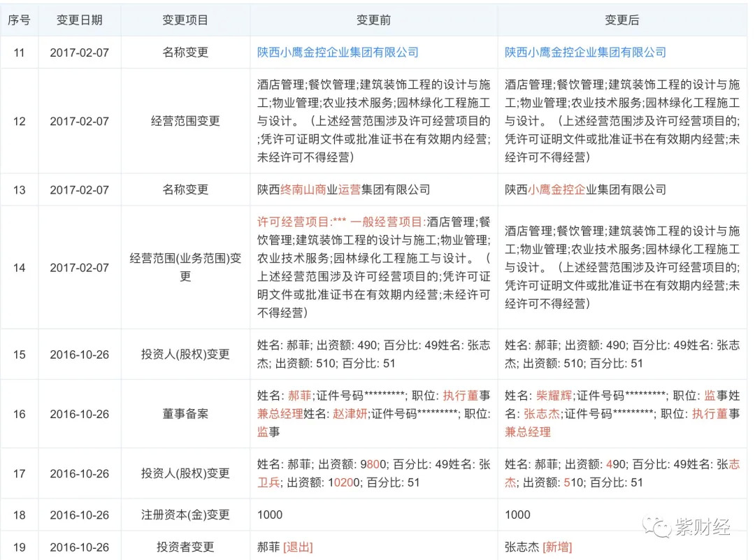Click the 变更日期 column header
Viewport: 755px width, 560px height.
80,20
